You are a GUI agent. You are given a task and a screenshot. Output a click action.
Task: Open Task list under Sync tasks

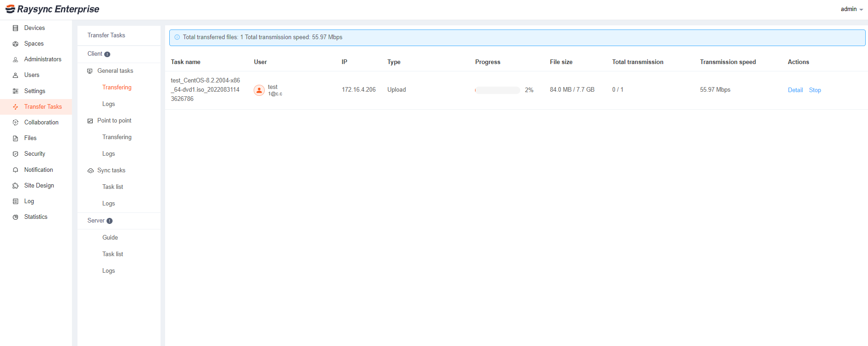click(113, 187)
